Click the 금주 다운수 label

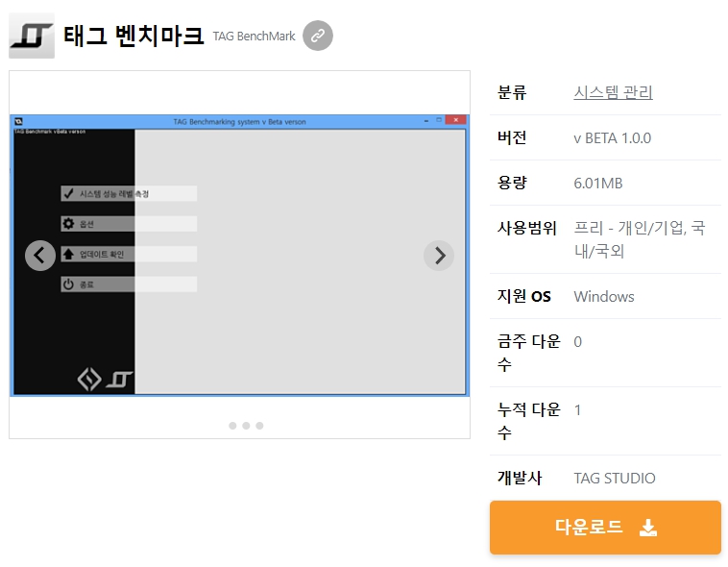click(529, 353)
